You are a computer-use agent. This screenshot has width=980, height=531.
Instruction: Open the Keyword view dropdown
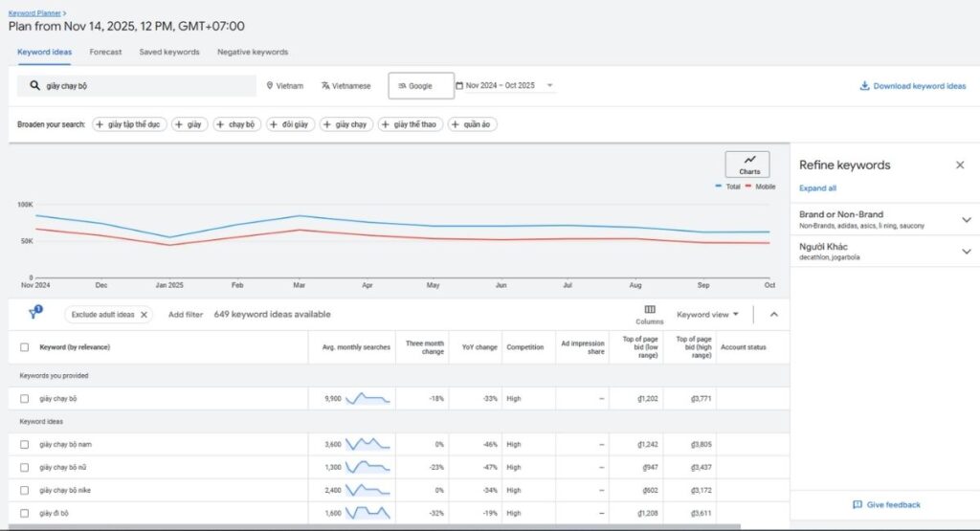tap(707, 314)
